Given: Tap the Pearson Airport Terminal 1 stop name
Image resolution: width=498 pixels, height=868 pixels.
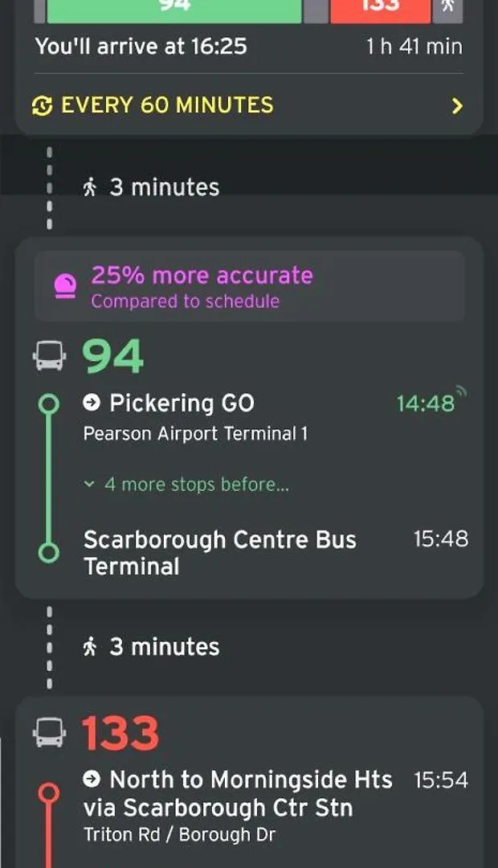Looking at the screenshot, I should point(195,434).
